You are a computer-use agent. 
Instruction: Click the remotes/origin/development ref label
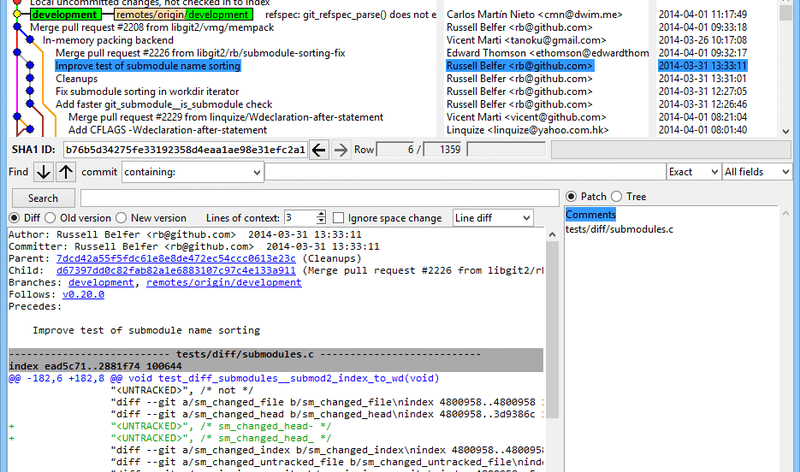click(x=183, y=15)
